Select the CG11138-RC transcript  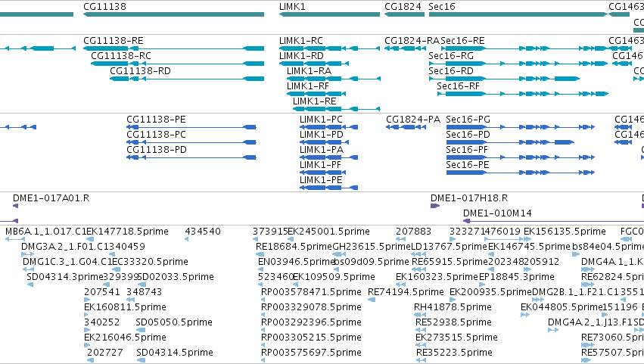point(177,64)
